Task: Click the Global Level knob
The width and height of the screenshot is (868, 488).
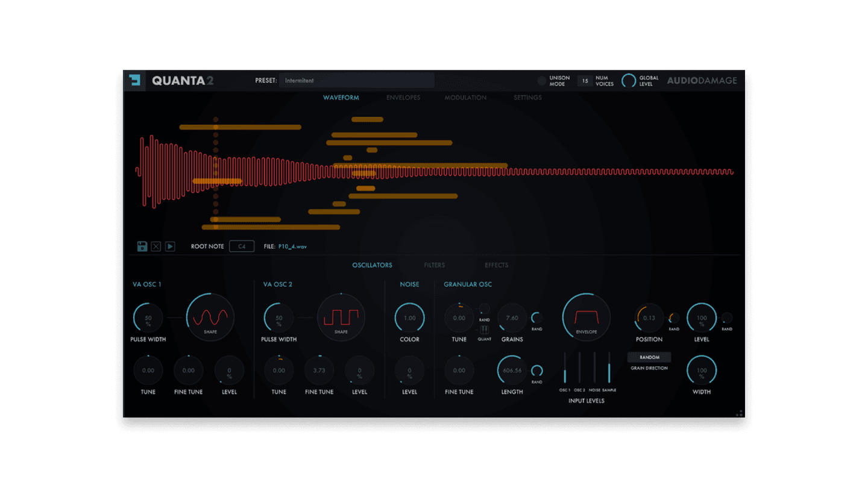Action: tap(629, 81)
